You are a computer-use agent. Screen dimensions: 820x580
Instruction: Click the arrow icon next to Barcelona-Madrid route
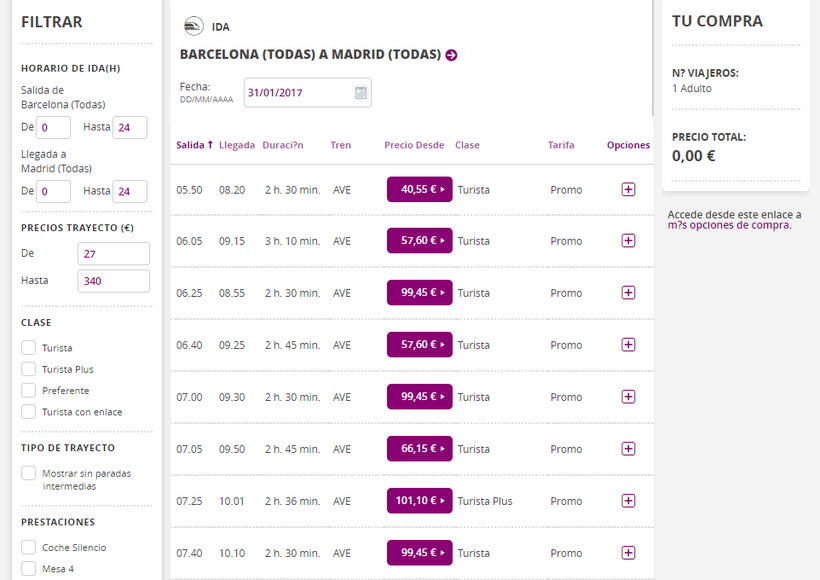(452, 55)
